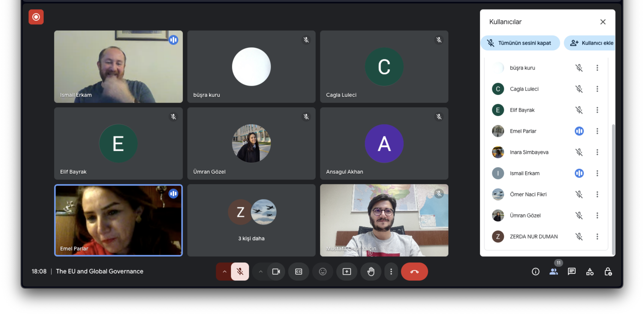This screenshot has width=644, height=316.
Task: Open more options for Emel Parlar
Action: pos(597,131)
